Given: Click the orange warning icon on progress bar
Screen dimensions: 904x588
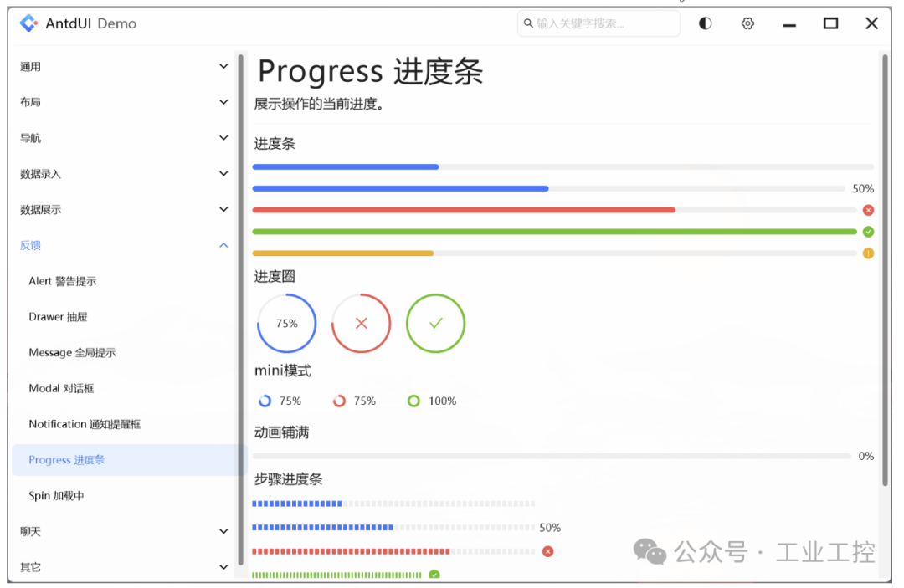Looking at the screenshot, I should pos(868,253).
